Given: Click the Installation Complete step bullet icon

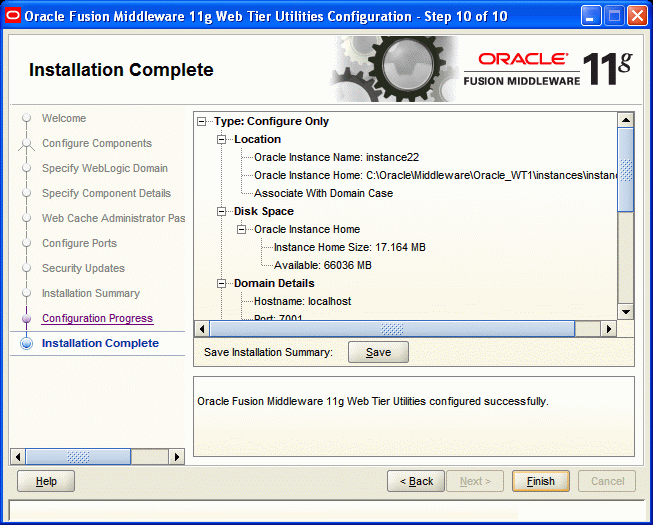Looking at the screenshot, I should click(27, 343).
